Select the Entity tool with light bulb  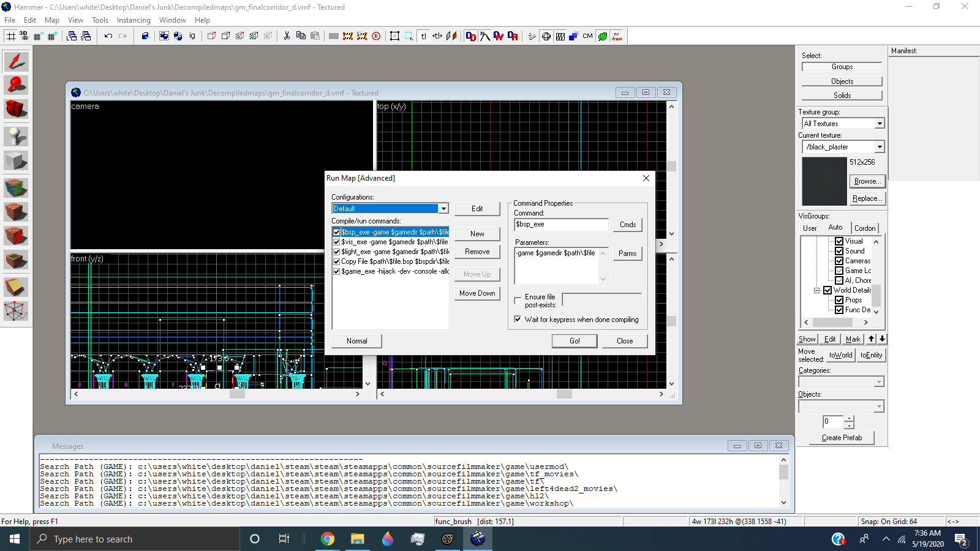pyautogui.click(x=16, y=136)
